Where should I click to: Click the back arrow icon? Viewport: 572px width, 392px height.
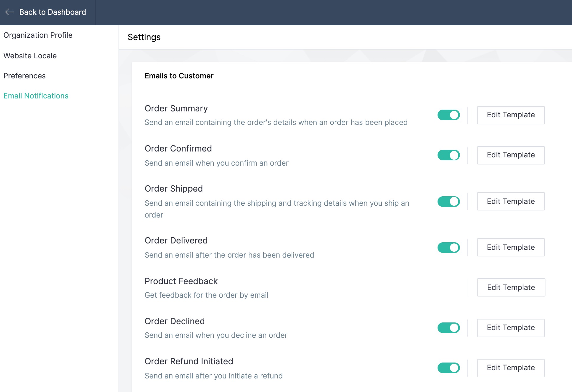(10, 12)
